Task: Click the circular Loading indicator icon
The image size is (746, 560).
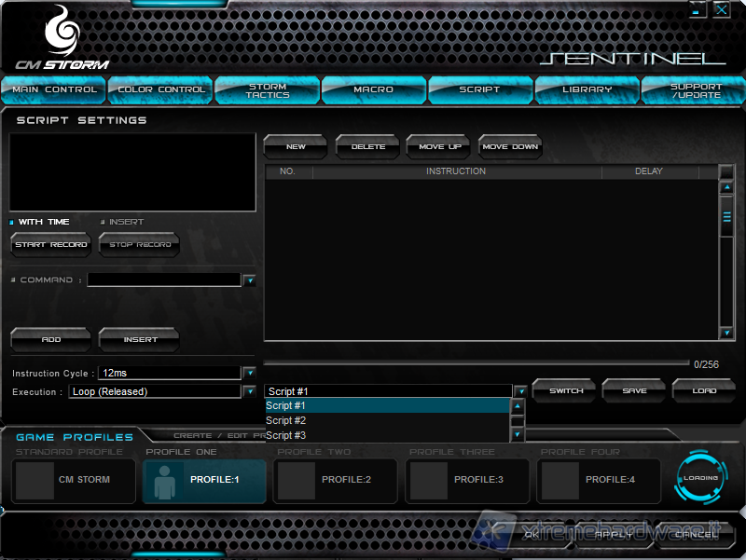Action: (700, 478)
